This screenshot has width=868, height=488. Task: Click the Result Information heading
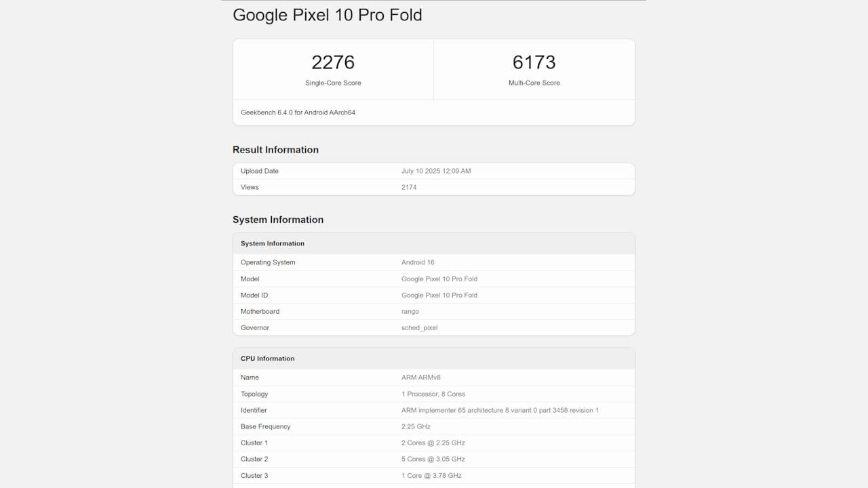(x=275, y=150)
